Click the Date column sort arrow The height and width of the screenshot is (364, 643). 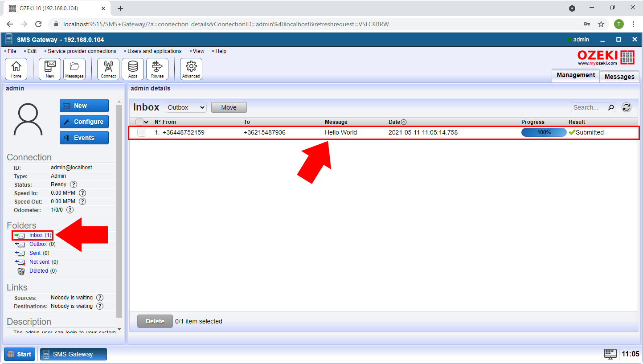click(x=404, y=122)
